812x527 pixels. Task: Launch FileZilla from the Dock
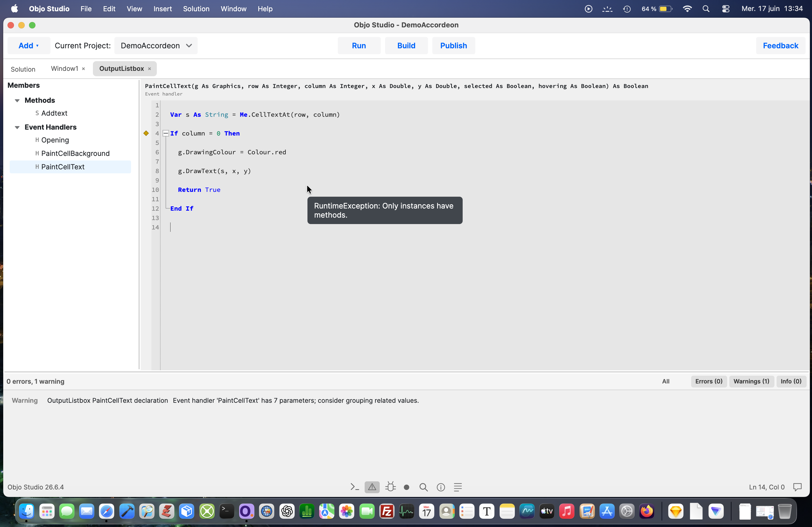(387, 511)
